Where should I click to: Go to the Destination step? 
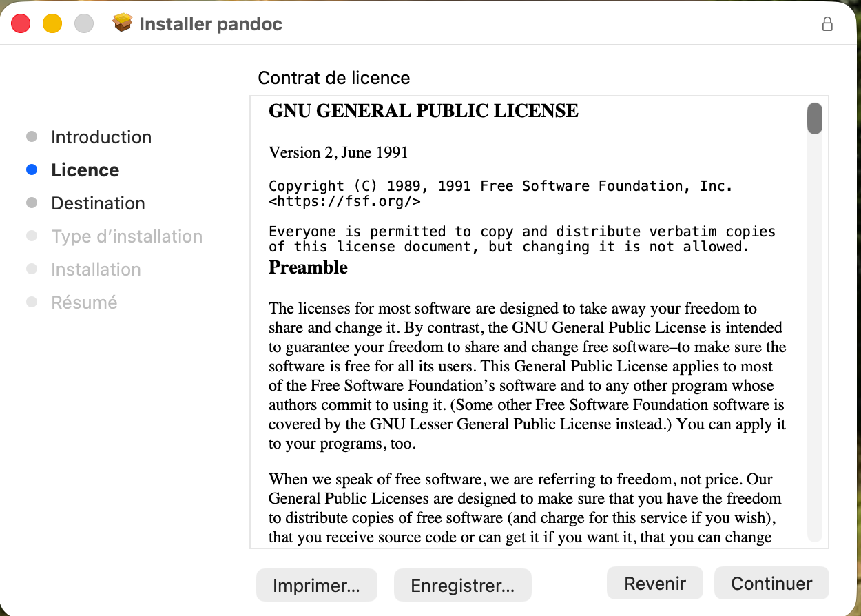[x=98, y=203]
